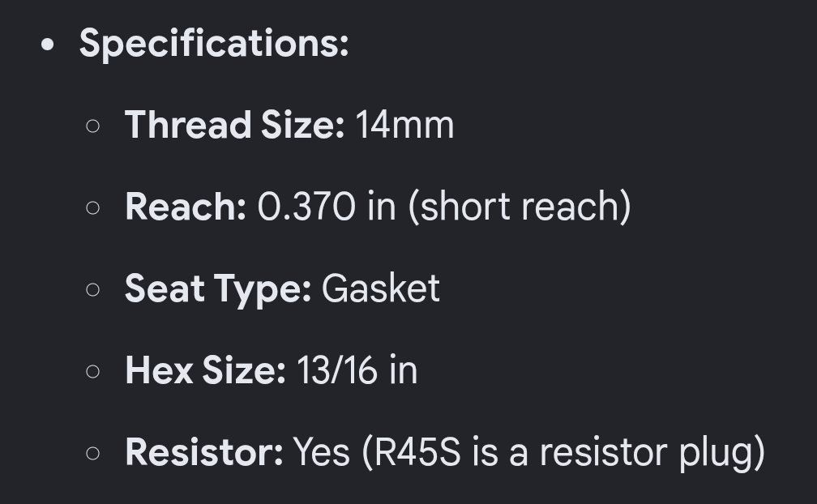Click the bold Resistor label

204,452
